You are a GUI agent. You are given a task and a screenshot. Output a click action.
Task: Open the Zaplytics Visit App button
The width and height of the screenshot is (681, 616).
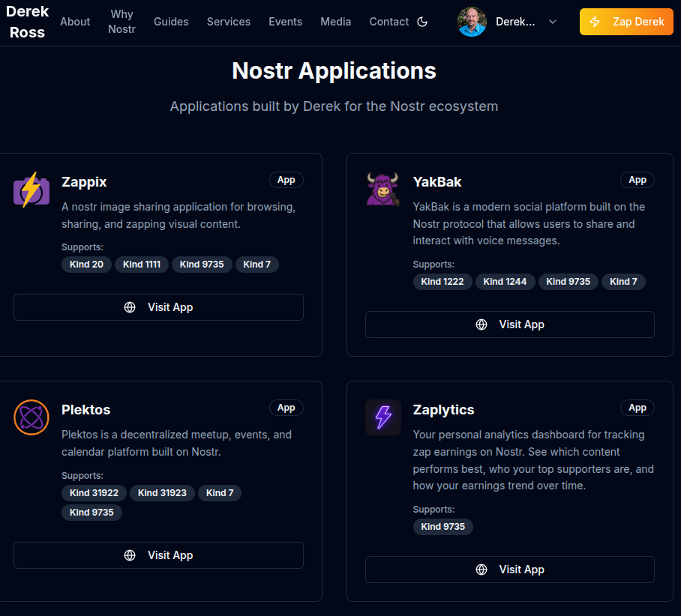(x=509, y=570)
